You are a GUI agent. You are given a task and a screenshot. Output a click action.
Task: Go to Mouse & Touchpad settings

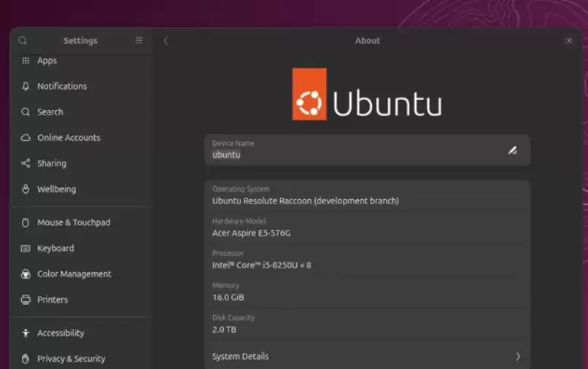[x=82, y=222]
